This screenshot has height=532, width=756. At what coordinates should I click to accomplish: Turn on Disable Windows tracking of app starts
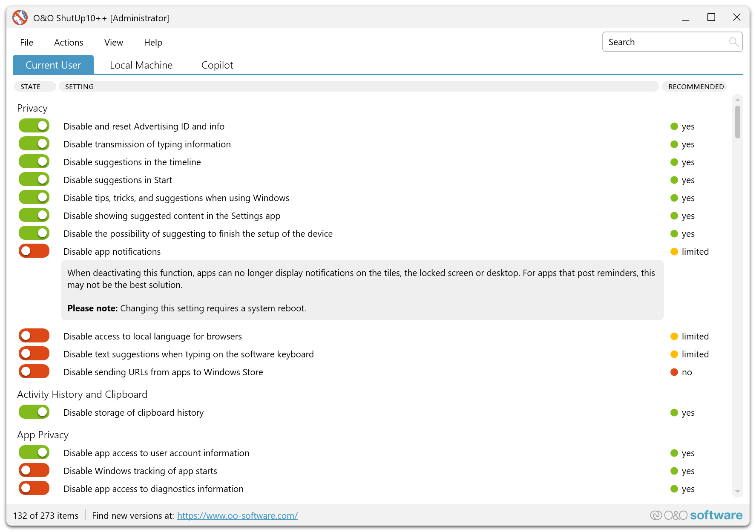34,471
